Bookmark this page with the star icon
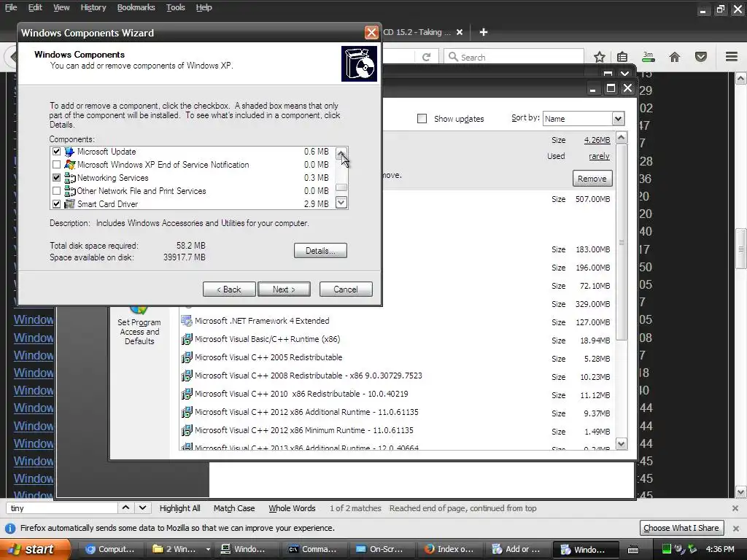Screen dimensions: 747x560 pyautogui.click(x=600, y=57)
